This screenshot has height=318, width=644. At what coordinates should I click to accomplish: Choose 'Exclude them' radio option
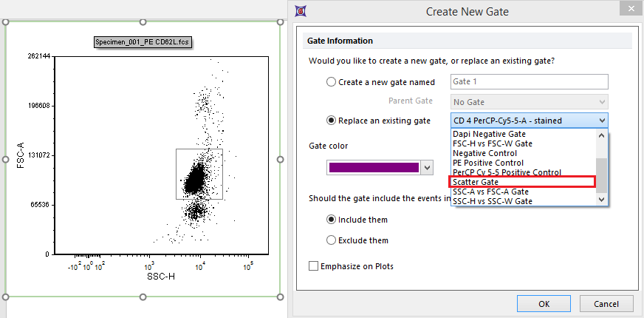pyautogui.click(x=331, y=240)
